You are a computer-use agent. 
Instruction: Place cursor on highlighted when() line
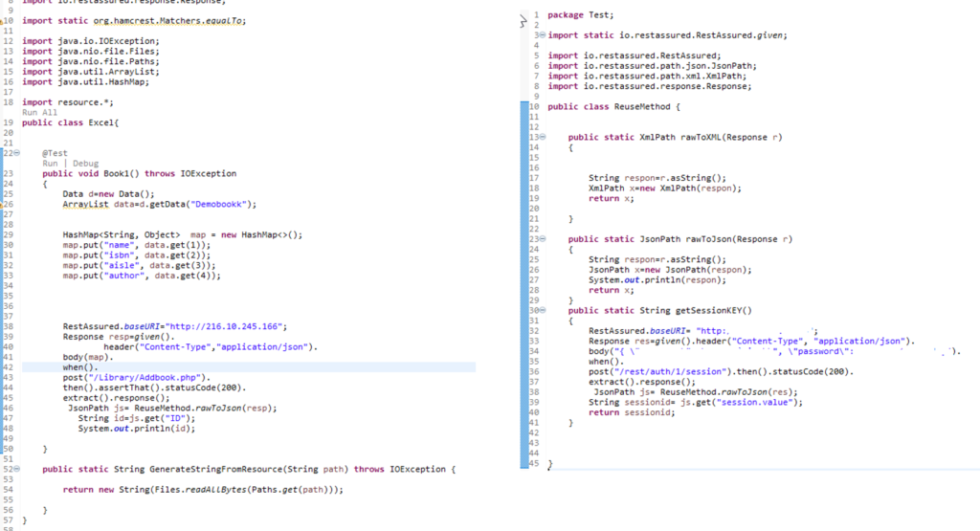pyautogui.click(x=79, y=367)
